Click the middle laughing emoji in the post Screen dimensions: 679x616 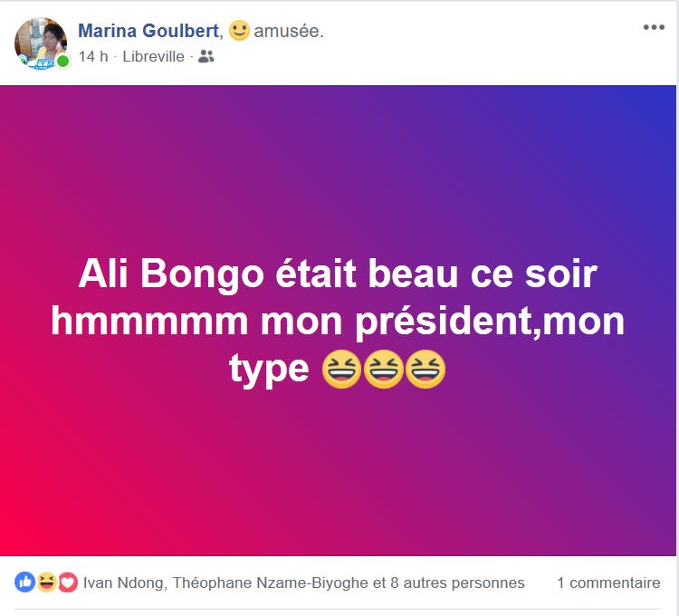[x=383, y=370]
